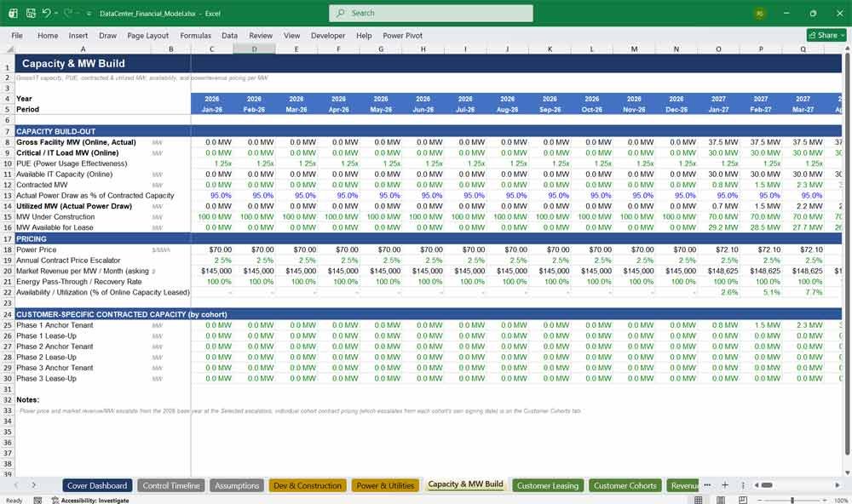This screenshot has height=504, width=852.
Task: Click into the Search field
Action: 431,13
